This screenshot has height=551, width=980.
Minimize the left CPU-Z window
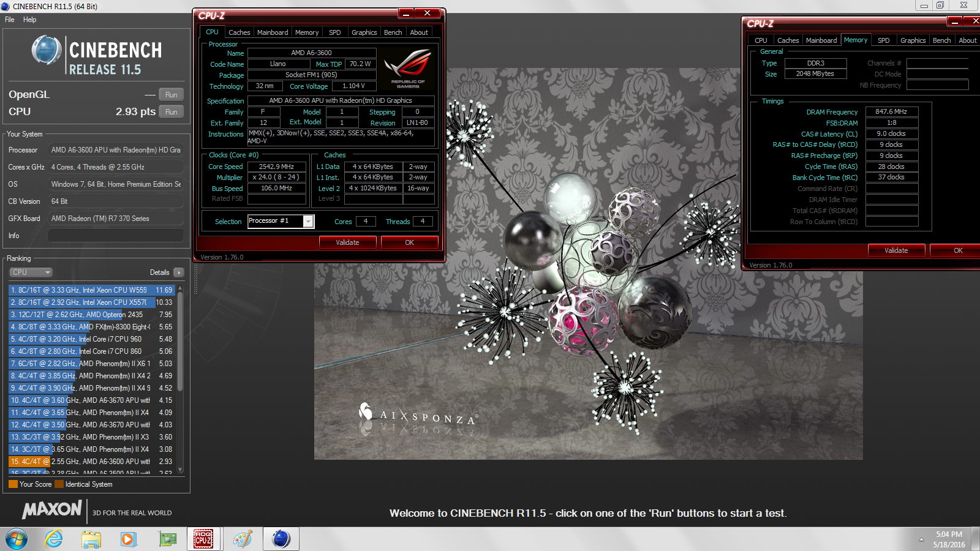[x=405, y=13]
